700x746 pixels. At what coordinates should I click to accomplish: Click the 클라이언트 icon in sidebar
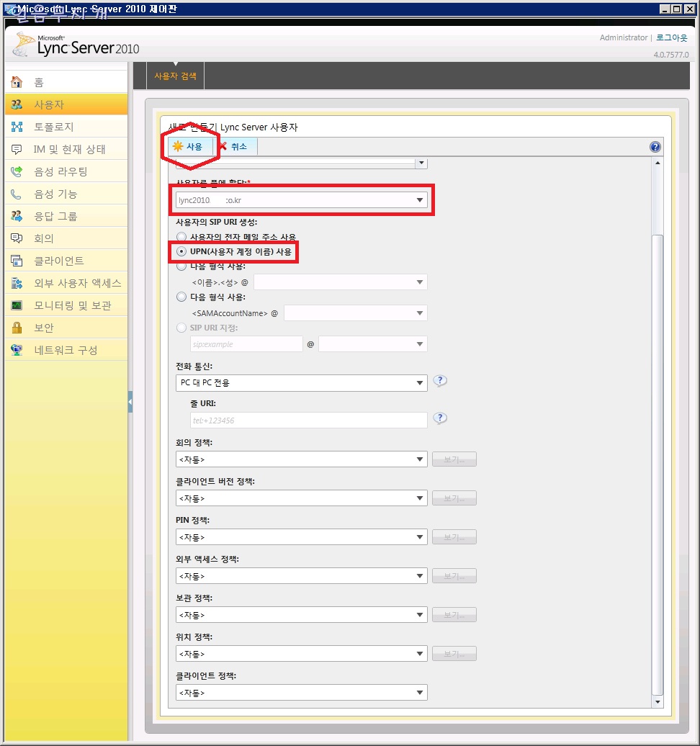pos(17,261)
